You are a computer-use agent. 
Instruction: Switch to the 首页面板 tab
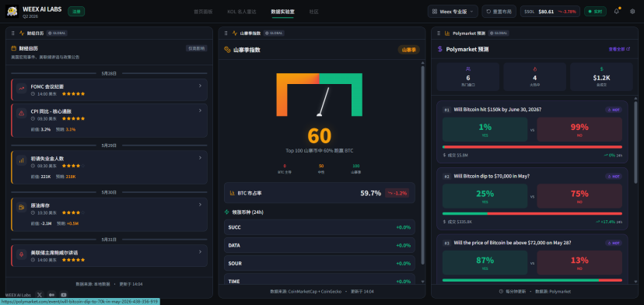click(203, 12)
